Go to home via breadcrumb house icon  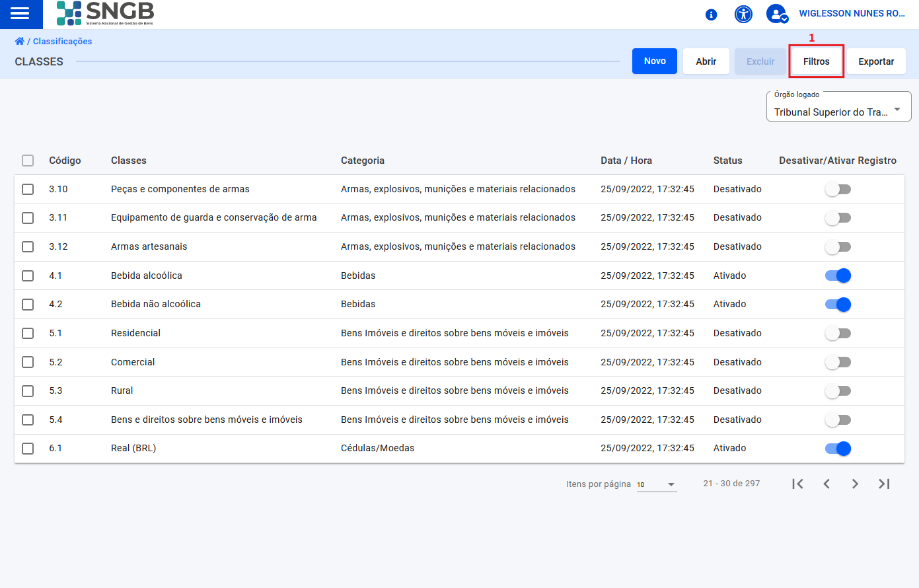point(20,41)
